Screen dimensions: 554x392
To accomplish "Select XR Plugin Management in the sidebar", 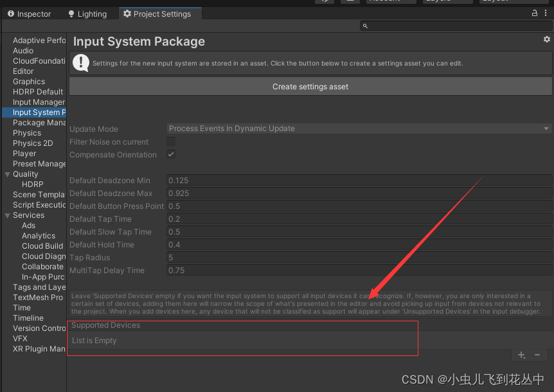I will coord(40,348).
